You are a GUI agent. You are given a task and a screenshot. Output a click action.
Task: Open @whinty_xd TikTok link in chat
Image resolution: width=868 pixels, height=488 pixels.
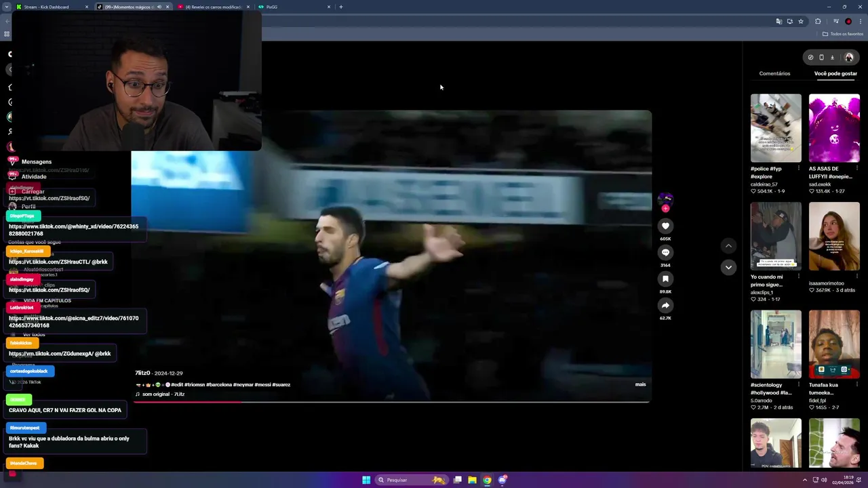coord(73,230)
